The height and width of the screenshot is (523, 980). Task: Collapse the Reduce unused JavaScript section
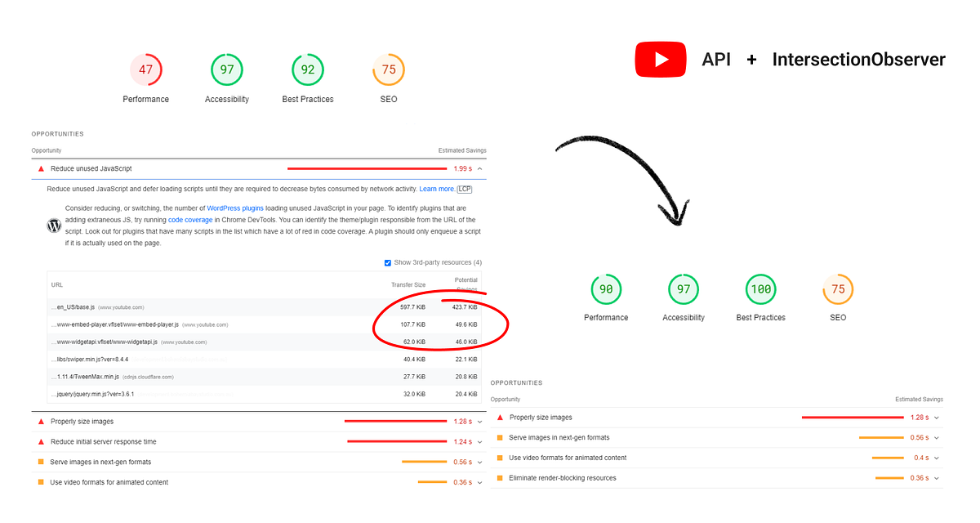tap(480, 168)
